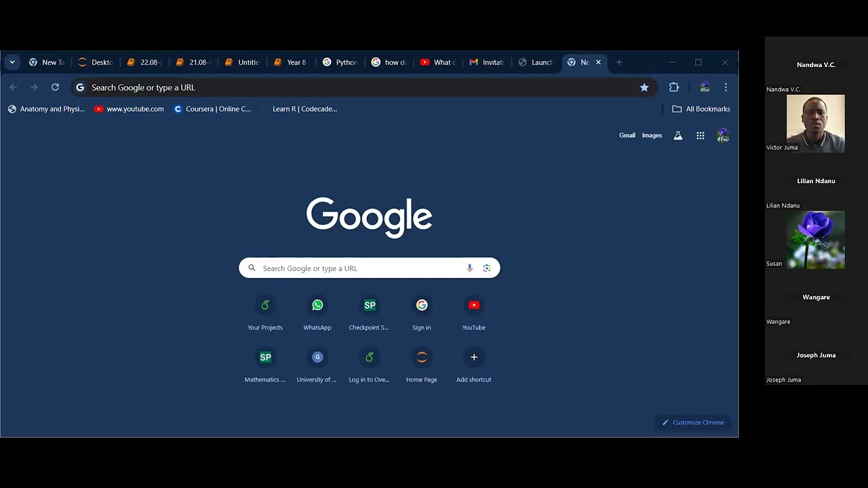Open the Learn R Codecademy bookmark

coord(299,109)
